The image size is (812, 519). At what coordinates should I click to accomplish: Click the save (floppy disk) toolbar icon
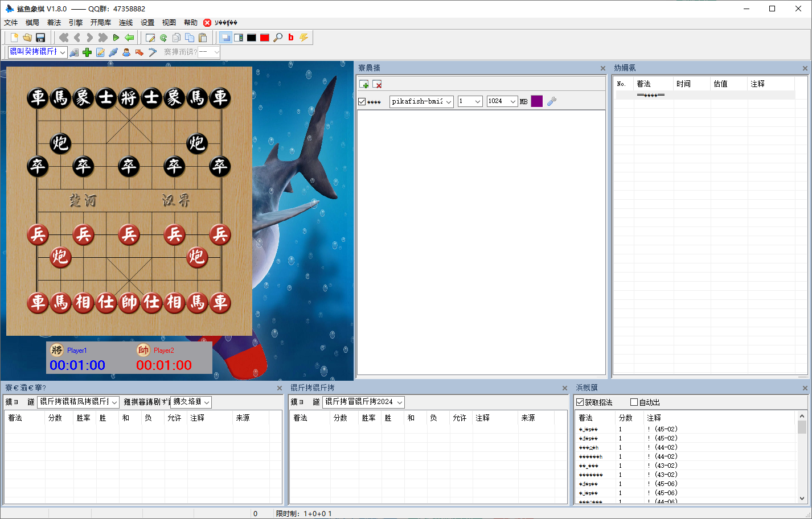coord(40,38)
